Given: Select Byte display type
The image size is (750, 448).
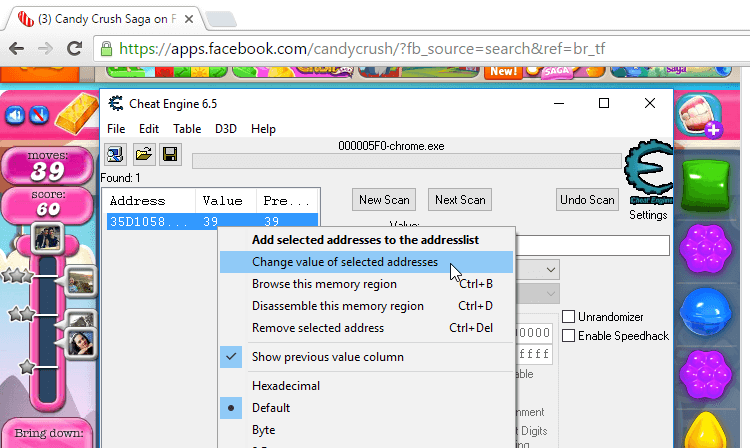Looking at the screenshot, I should point(366,430).
